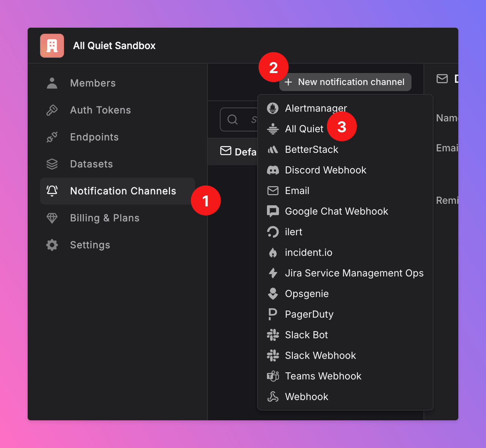This screenshot has height=448, width=486.
Task: Click the All Quiet logo icon in dropdown
Action: click(273, 129)
